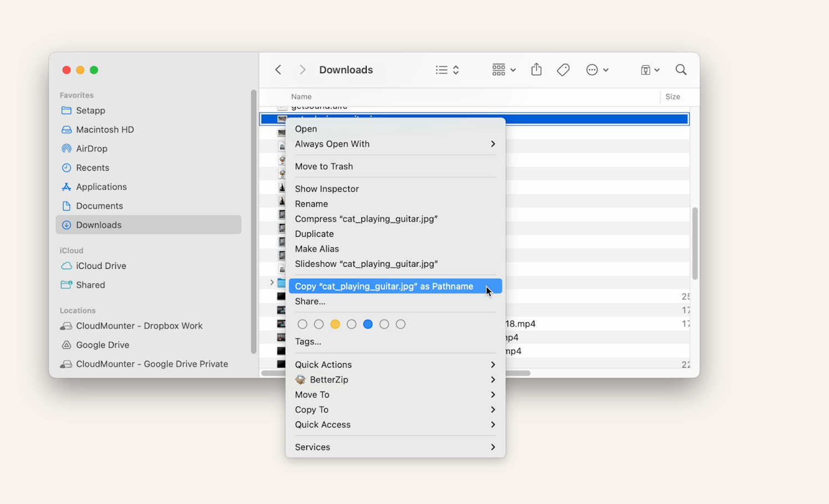Activate the Search magnifier icon

tap(681, 69)
